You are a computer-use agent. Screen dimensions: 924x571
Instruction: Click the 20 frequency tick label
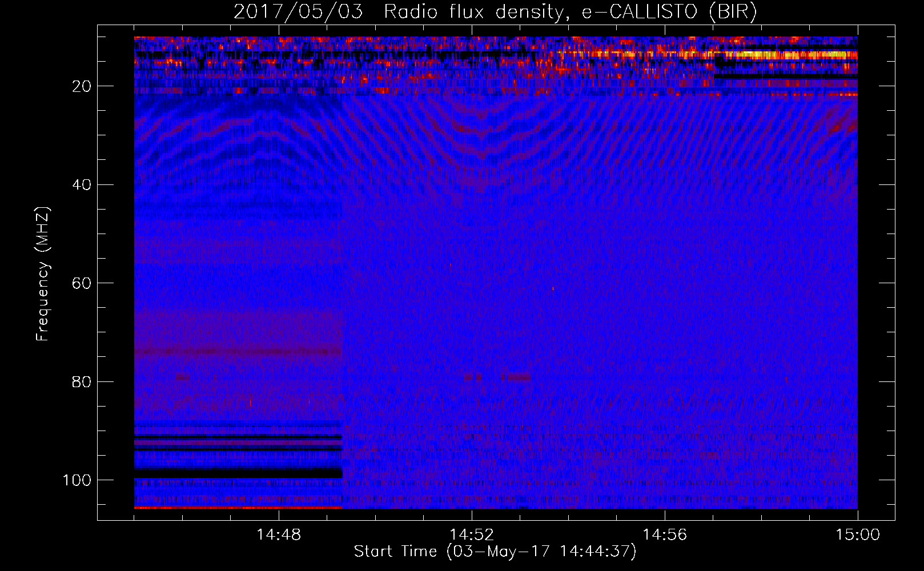(x=82, y=86)
